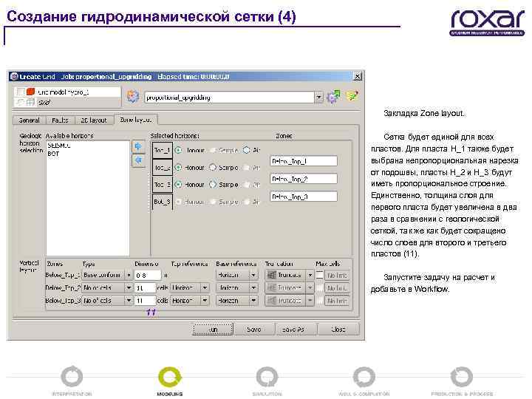Click the Close button

pos(338,329)
